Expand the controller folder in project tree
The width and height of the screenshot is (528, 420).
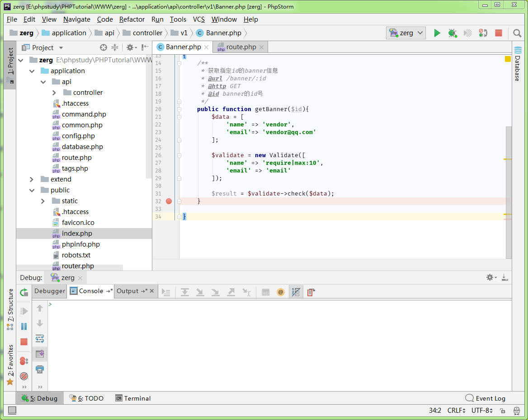54,93
